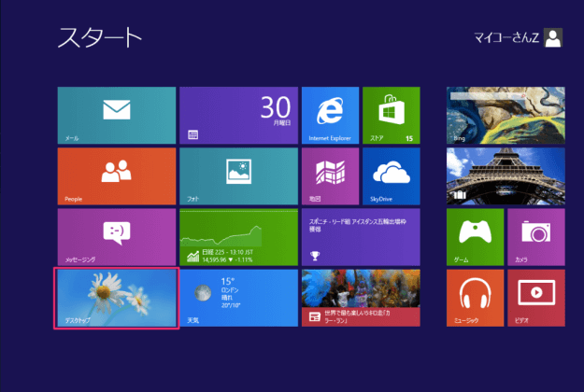Open the Games controller tile
This screenshot has width=584, height=392.
(475, 237)
